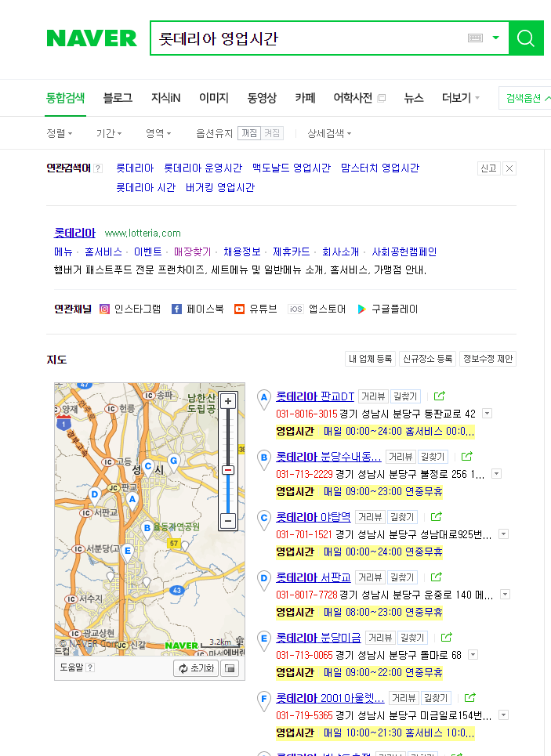The image size is (551, 756).
Task: Click the question mark beside 연관검색어
Action: coord(98,168)
